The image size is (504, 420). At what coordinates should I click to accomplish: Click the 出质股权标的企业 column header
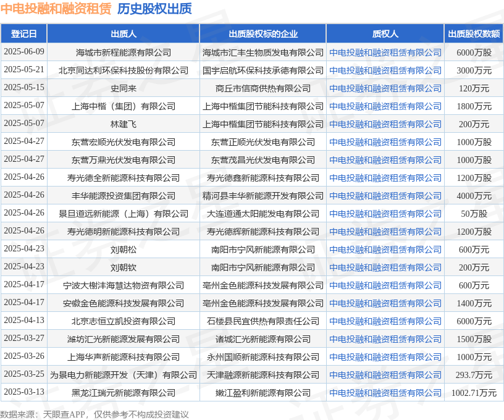[263, 34]
